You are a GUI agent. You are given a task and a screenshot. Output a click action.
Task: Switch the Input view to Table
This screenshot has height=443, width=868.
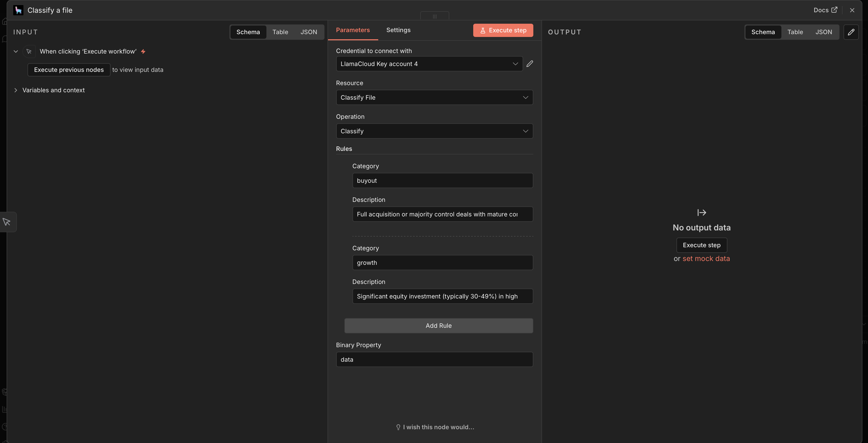(280, 32)
